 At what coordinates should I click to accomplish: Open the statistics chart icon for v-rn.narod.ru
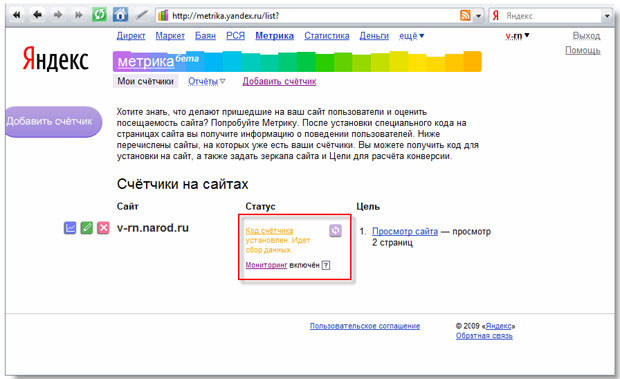tap(70, 228)
